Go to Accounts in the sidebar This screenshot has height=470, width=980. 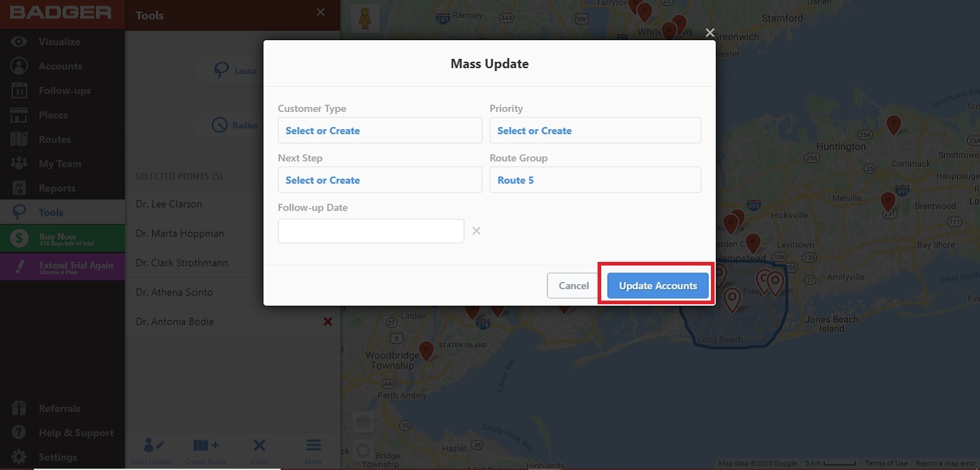coord(62,66)
